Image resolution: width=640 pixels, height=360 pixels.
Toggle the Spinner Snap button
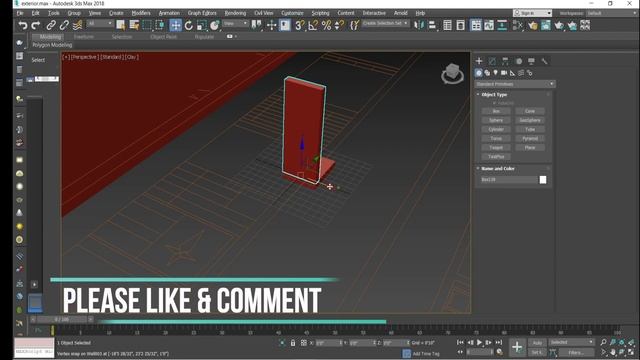click(x=339, y=25)
